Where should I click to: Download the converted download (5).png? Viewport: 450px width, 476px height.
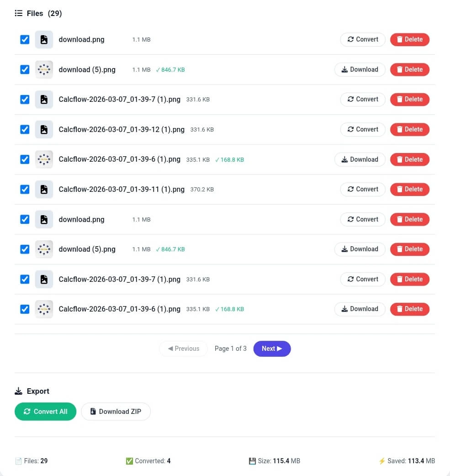click(x=360, y=69)
